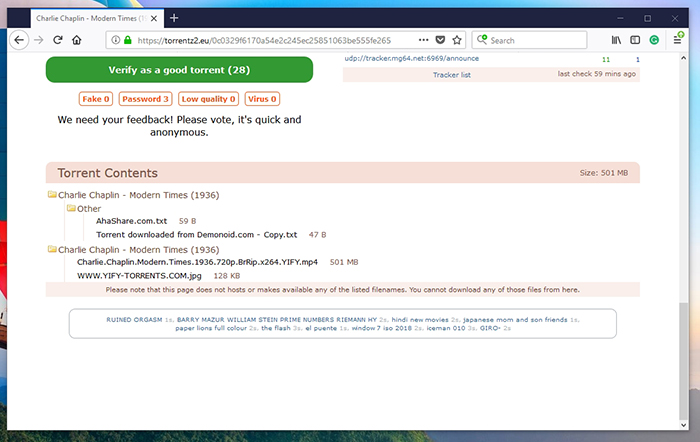Click the Size: 501 MB label
The image size is (700, 442).
pyautogui.click(x=604, y=173)
